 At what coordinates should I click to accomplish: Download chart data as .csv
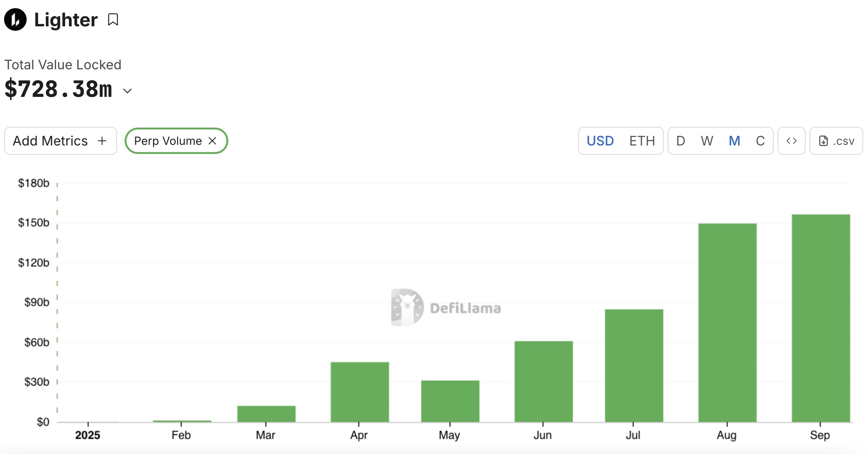(x=836, y=141)
